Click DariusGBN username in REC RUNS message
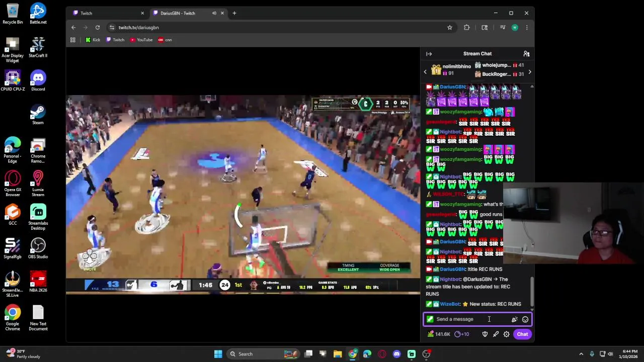Image resolution: width=644 pixels, height=362 pixels. pyautogui.click(x=453, y=269)
